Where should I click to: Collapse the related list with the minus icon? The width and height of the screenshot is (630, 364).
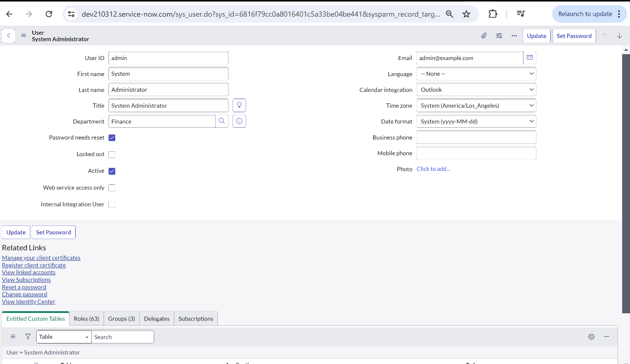(x=607, y=337)
